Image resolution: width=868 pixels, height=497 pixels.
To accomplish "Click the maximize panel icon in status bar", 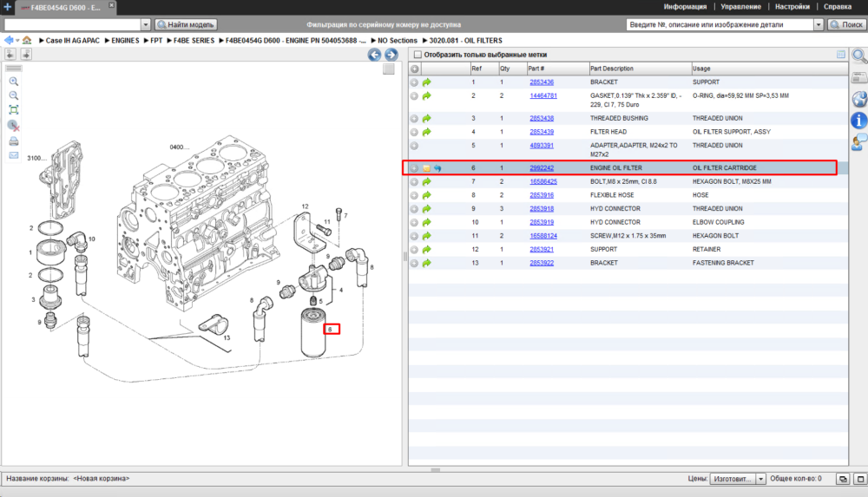I will [x=860, y=479].
